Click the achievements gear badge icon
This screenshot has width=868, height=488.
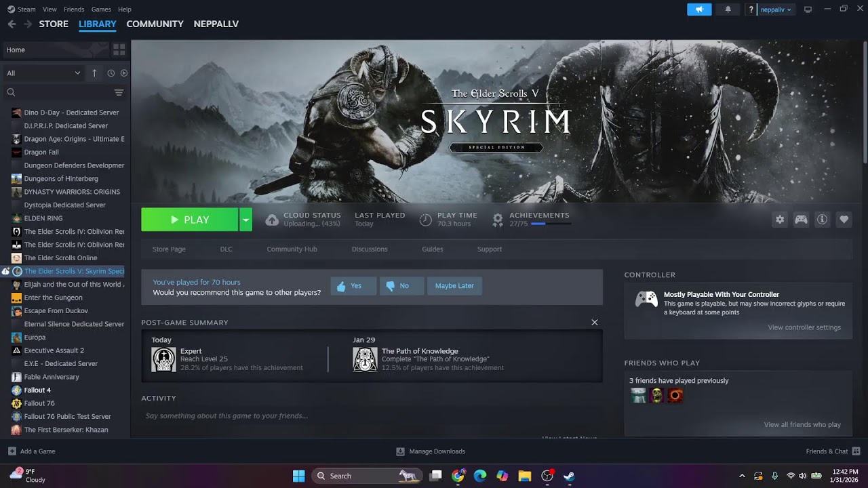coord(498,220)
